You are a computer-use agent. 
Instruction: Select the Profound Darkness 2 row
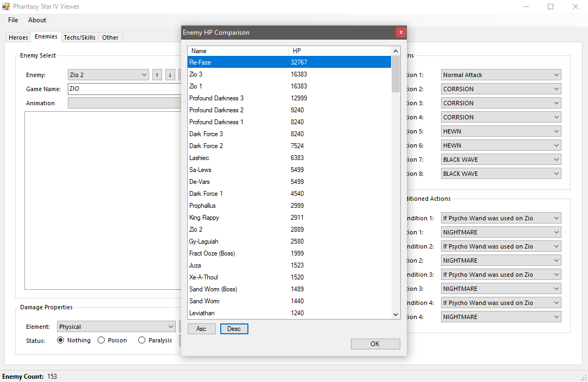289,110
